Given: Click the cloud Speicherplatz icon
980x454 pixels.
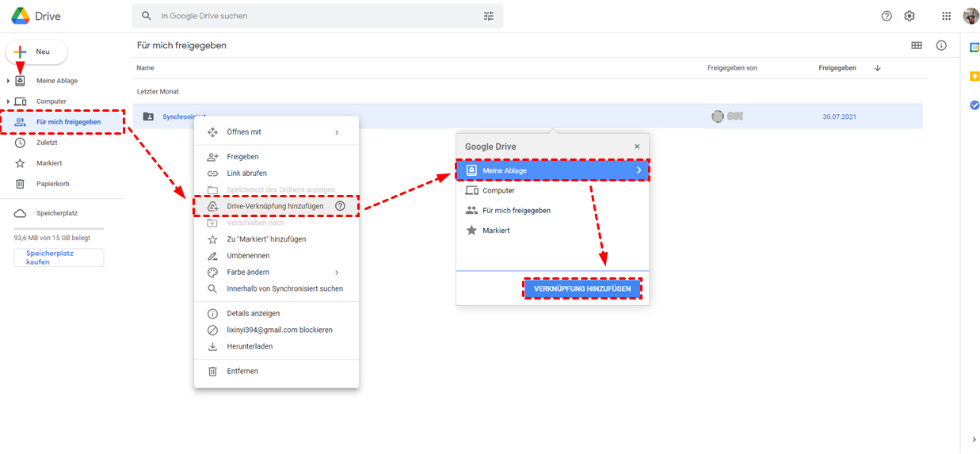Looking at the screenshot, I should tap(21, 214).
